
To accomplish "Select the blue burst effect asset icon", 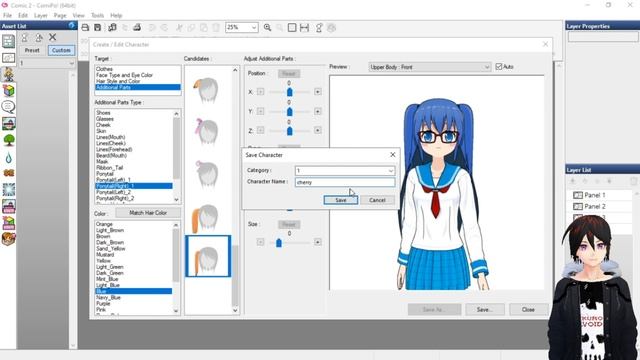I will (x=9, y=189).
